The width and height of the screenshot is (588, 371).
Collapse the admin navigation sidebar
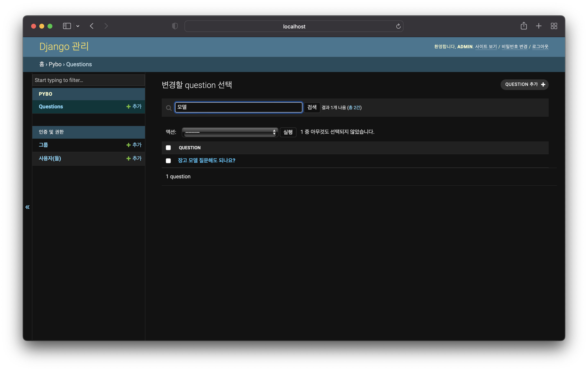click(x=27, y=207)
